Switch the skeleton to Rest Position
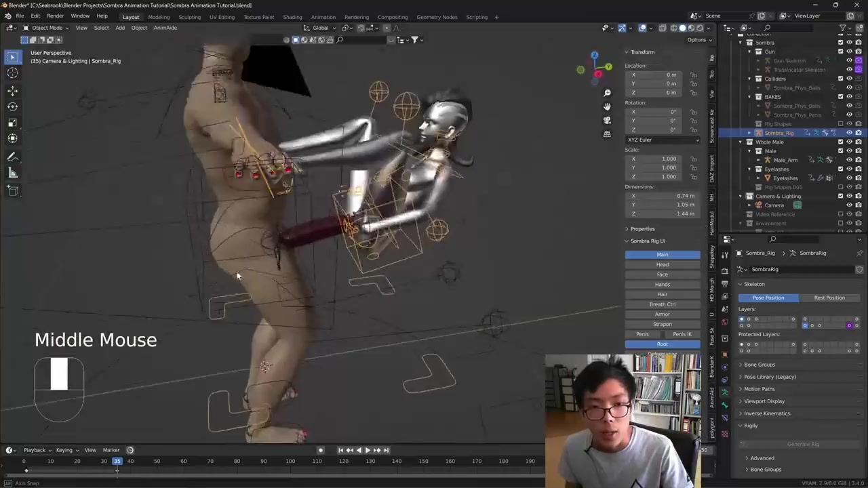 click(829, 298)
